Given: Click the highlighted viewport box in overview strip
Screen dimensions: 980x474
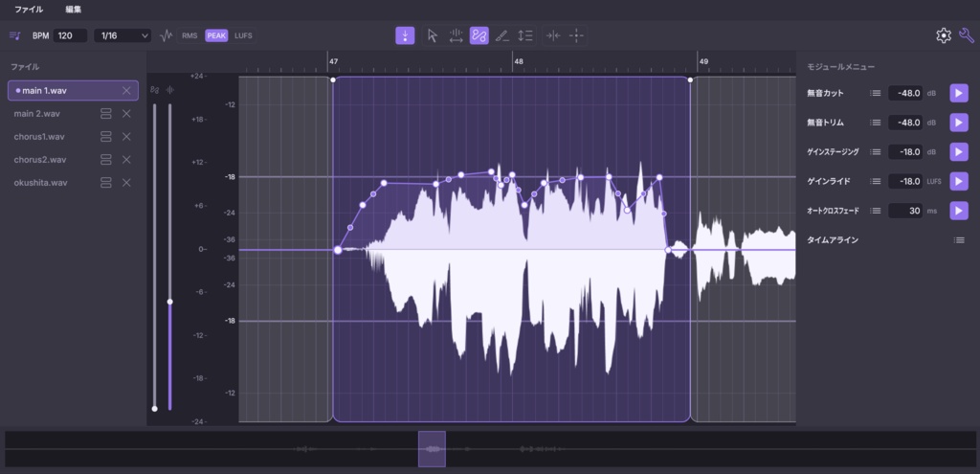Looking at the screenshot, I should click(432, 449).
